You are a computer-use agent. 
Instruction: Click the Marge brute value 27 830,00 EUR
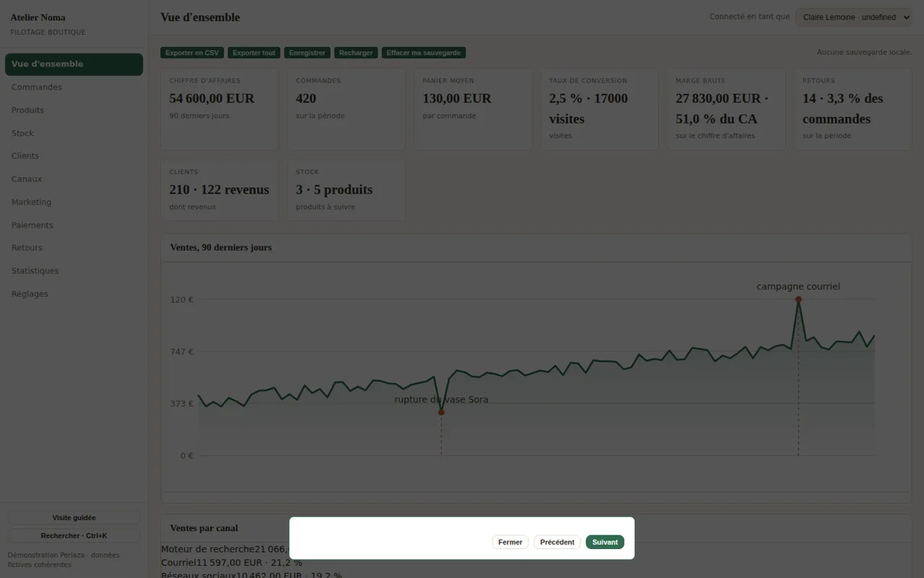coord(722,108)
